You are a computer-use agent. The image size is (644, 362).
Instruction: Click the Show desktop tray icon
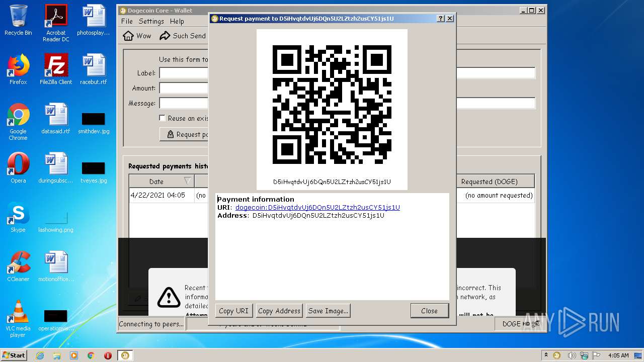pos(638,355)
